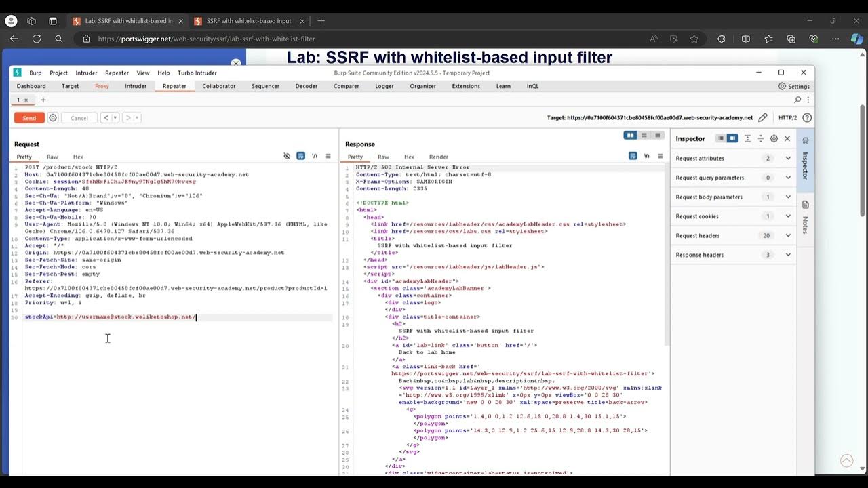Open Repeater send options gear icon

coord(53,118)
